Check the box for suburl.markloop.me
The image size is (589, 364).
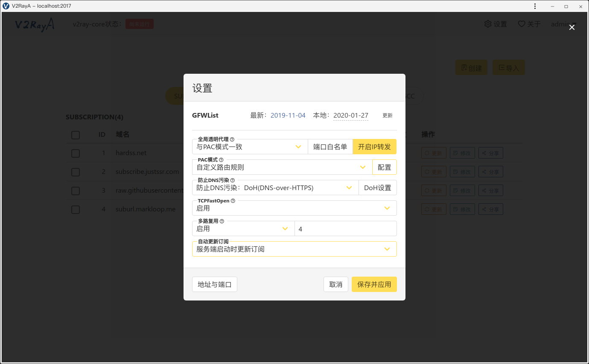click(x=76, y=209)
